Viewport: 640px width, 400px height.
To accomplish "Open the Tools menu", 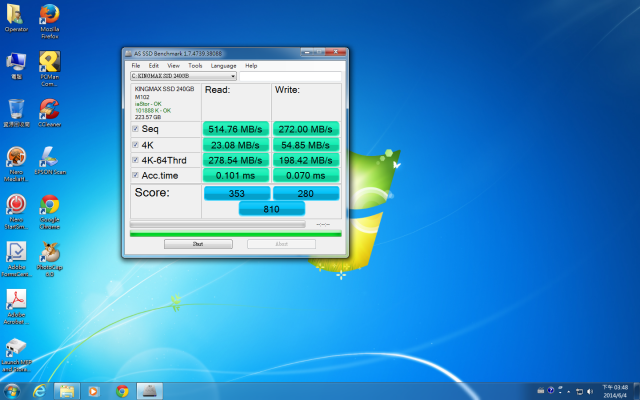I will point(195,66).
